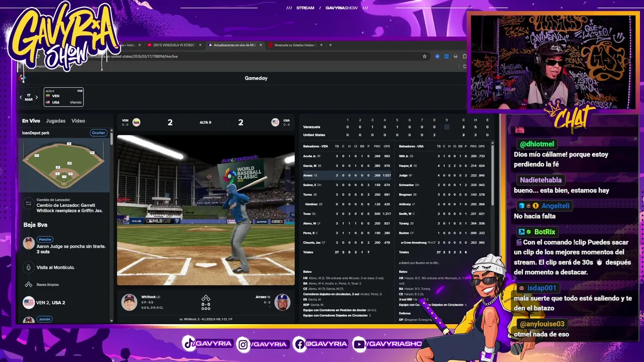The image size is (644, 362).
Task: Click the @dhiotmel username in chat
Action: (537, 144)
